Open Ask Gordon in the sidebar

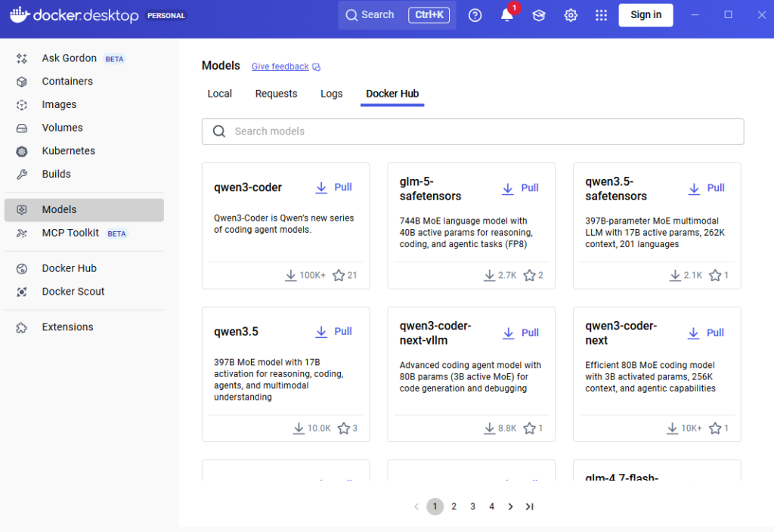[x=69, y=58]
